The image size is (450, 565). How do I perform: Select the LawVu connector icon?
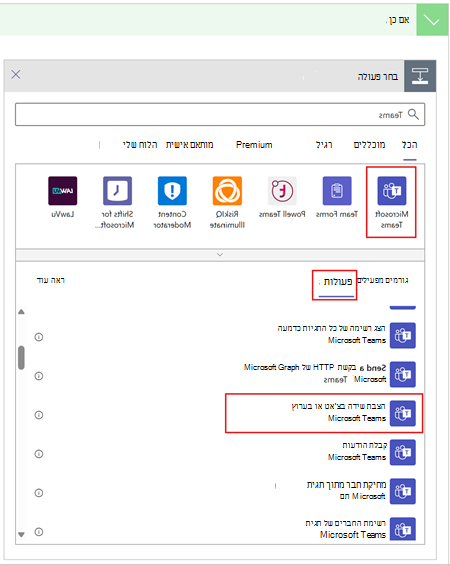[63, 191]
